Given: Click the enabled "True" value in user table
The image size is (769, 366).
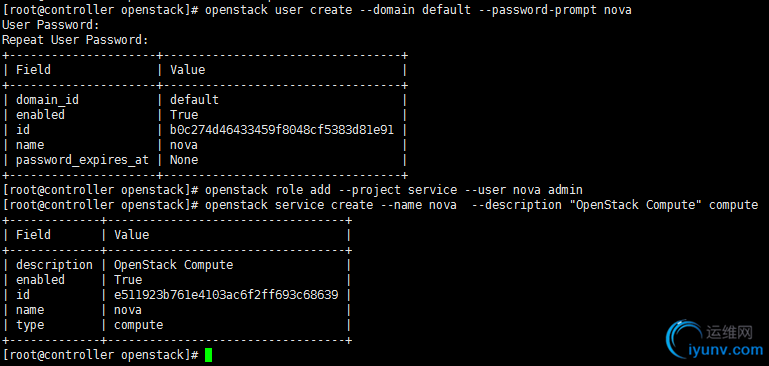Looking at the screenshot, I should (x=184, y=115).
